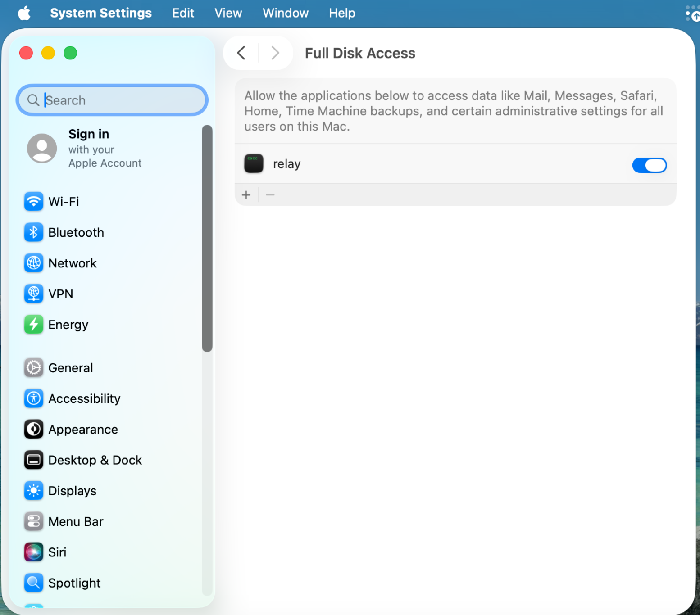Remove application with minus button
The height and width of the screenshot is (615, 700).
270,195
